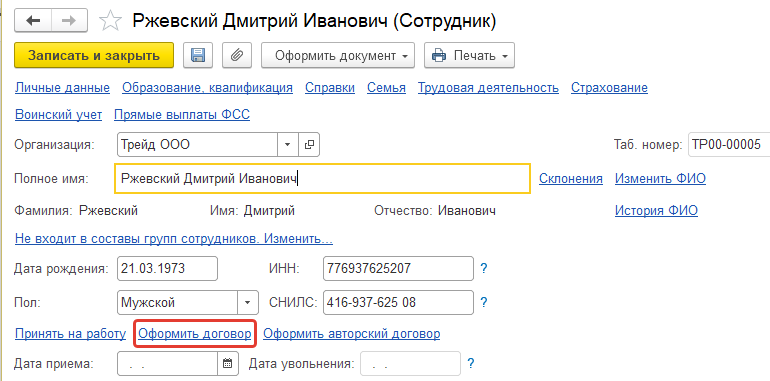Screen dimensions: 770x381
Task: Click the Дата увольнения date field
Action: point(411,364)
